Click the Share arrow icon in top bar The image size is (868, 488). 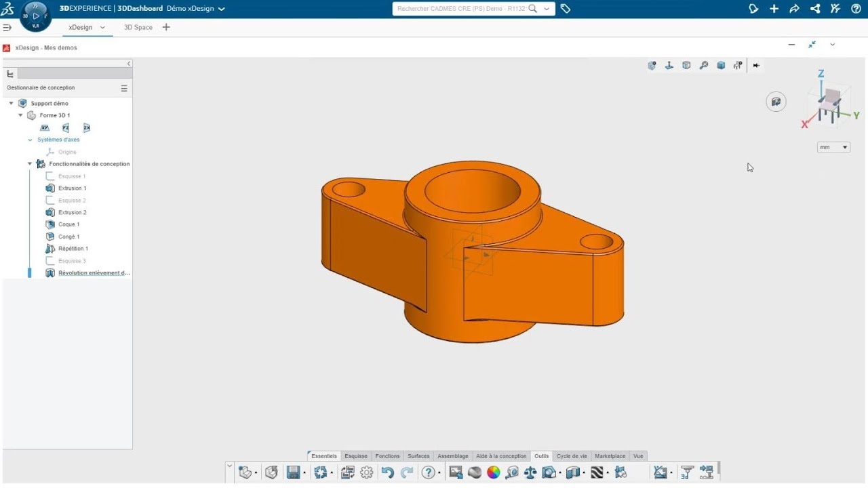pos(794,9)
